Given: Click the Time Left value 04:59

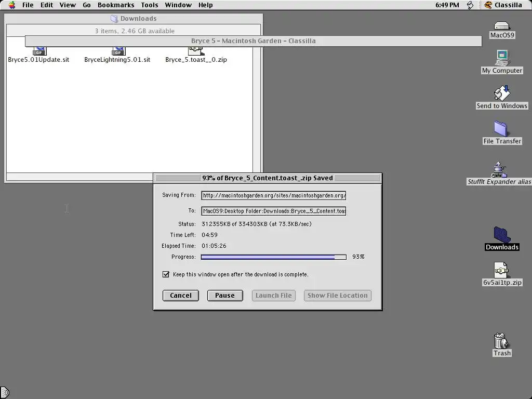Looking at the screenshot, I should [x=210, y=235].
